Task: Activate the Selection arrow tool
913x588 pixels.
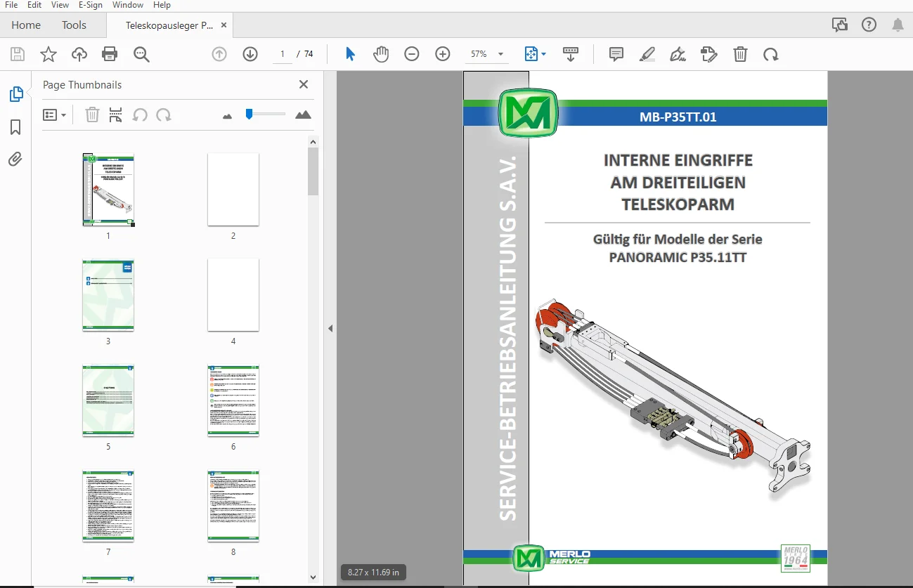Action: point(350,54)
